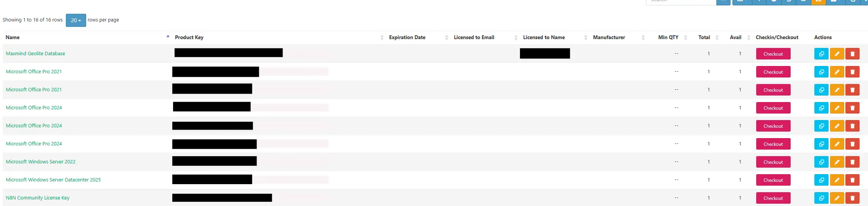This screenshot has width=868, height=206.
Task: Edit the Maxmind Geolite Database license
Action: coord(837,54)
